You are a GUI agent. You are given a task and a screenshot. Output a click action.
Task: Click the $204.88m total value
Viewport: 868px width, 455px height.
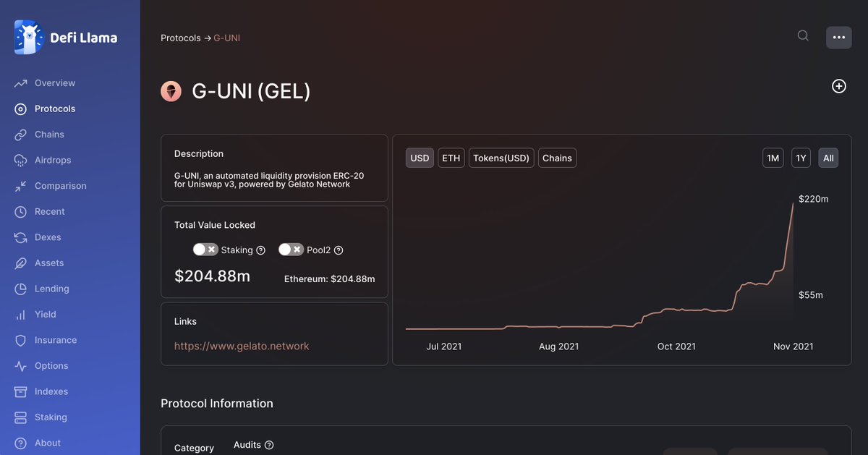[x=213, y=276]
